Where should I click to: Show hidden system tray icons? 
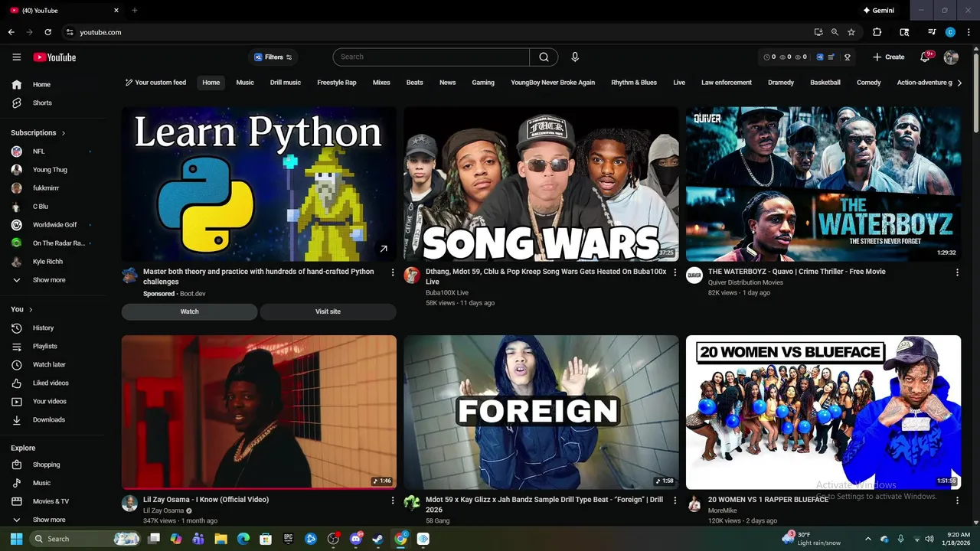(867, 539)
